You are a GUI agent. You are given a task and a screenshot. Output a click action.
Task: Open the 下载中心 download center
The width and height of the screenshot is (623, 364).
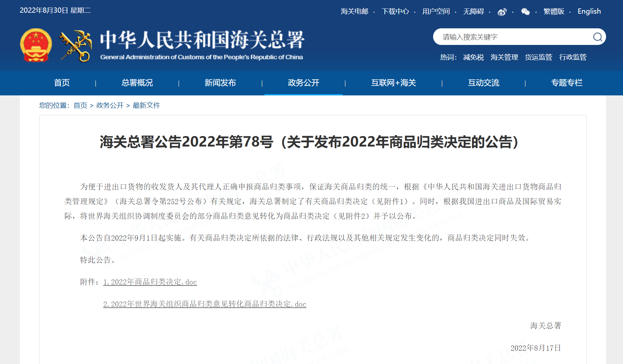click(x=396, y=11)
